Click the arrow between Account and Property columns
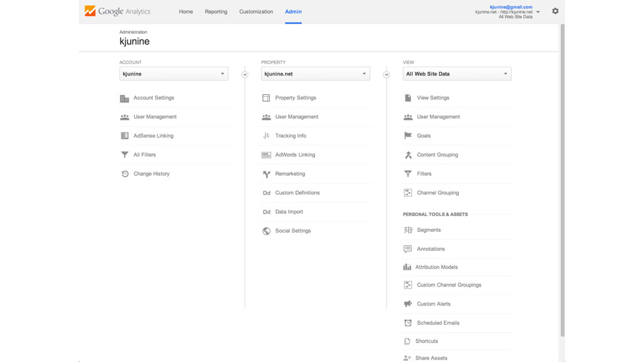This screenshot has width=644, height=362. click(245, 75)
